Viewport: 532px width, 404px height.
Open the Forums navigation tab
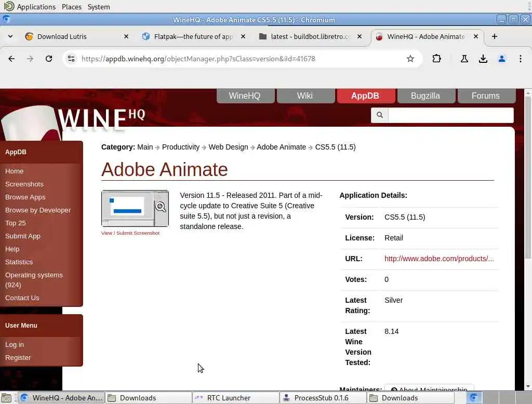486,96
